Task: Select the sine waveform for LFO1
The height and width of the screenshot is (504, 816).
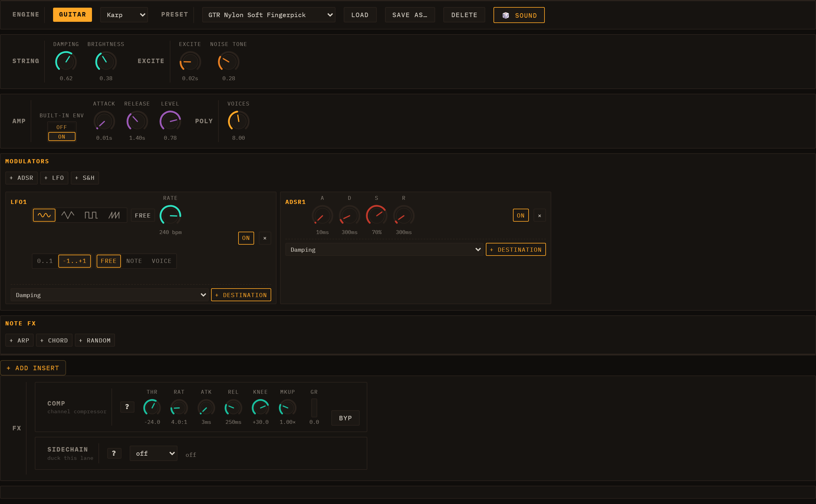Action: (x=44, y=215)
